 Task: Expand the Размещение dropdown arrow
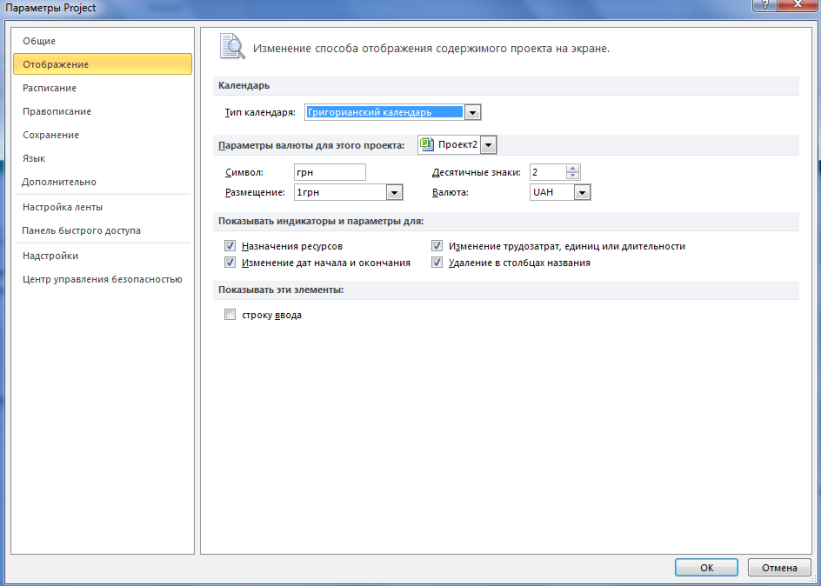pyautogui.click(x=394, y=193)
